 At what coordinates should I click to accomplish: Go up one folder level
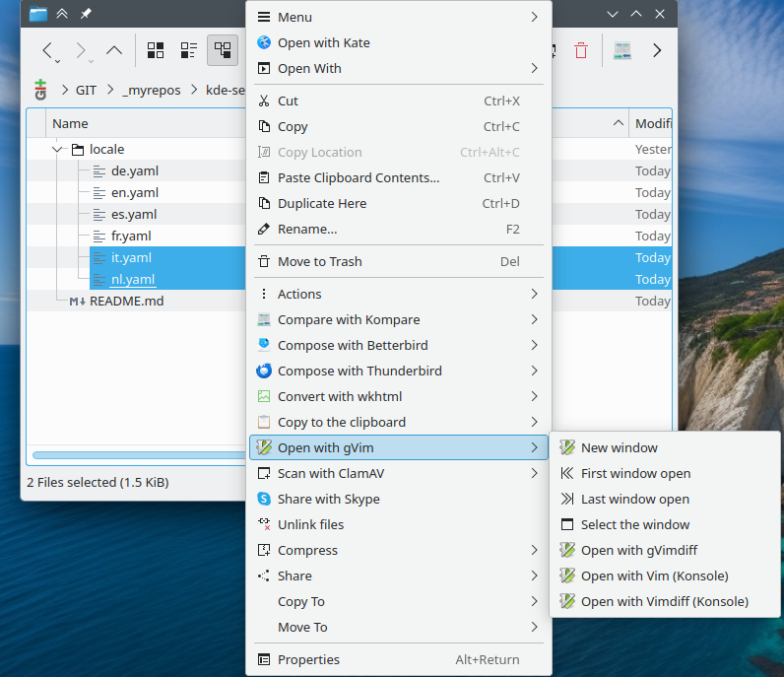point(114,50)
